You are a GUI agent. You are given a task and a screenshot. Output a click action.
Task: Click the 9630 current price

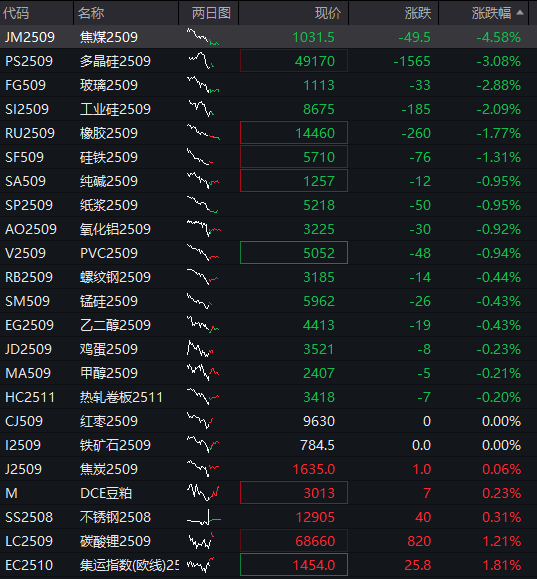319,421
